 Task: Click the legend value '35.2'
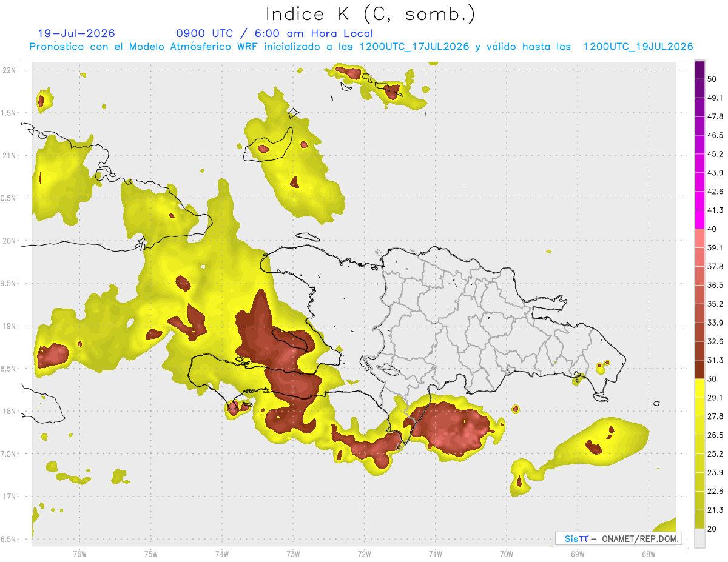(x=715, y=304)
